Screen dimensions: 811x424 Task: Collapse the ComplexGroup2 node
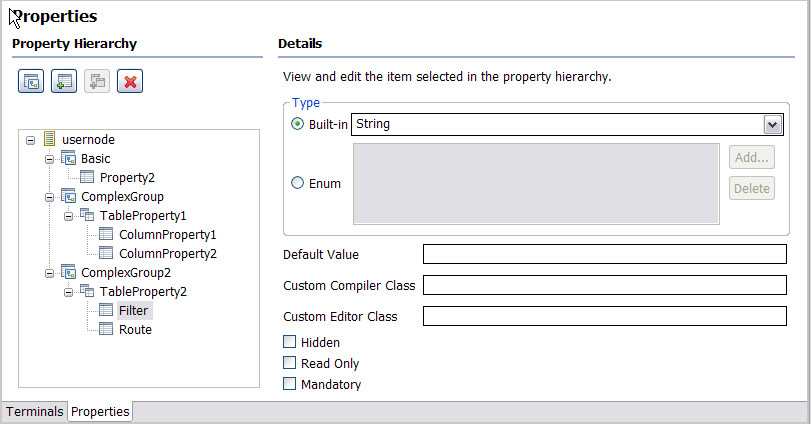point(49,273)
